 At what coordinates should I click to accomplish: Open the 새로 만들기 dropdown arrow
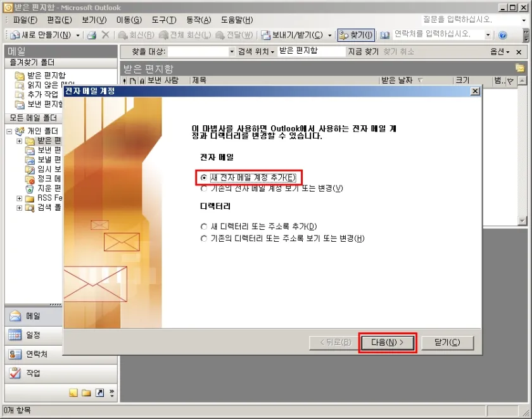pyautogui.click(x=78, y=35)
